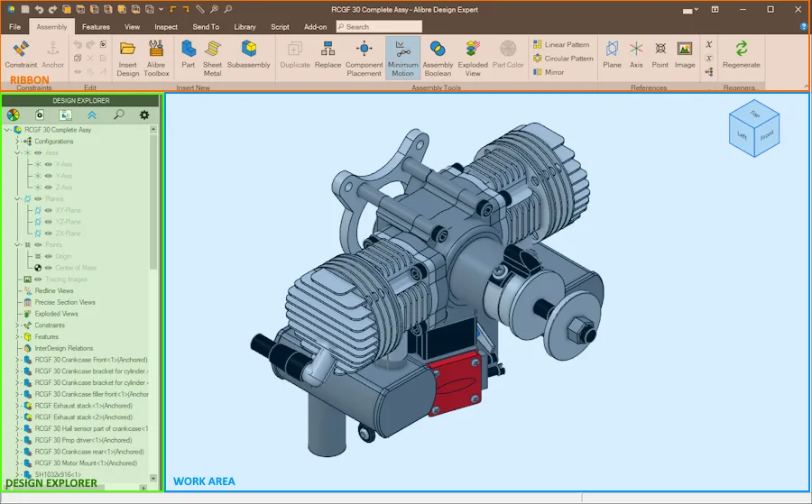Switch to the Features ribbon tab
The image size is (812, 504).
coord(96,27)
